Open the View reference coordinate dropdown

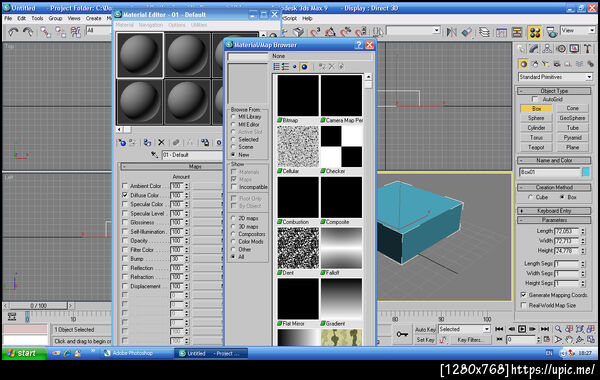point(578,30)
